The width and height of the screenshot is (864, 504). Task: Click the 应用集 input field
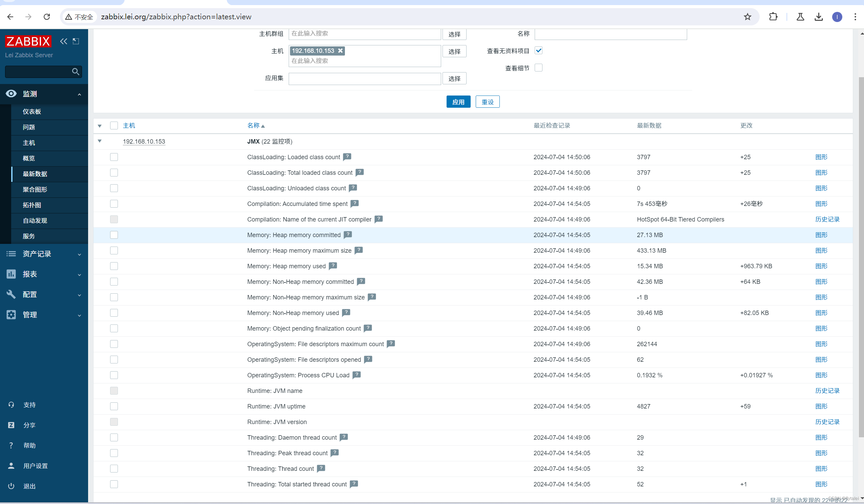pos(365,79)
